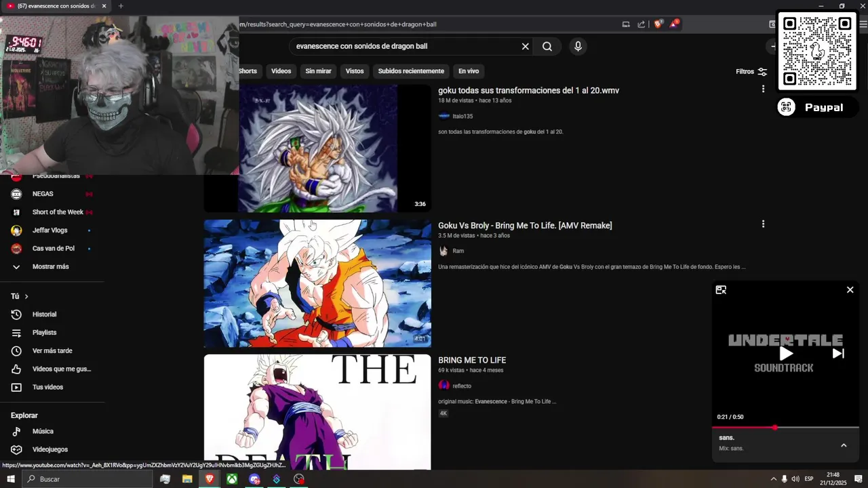Viewport: 868px width, 488px height.
Task: Play the miniplayer video
Action: click(x=785, y=353)
